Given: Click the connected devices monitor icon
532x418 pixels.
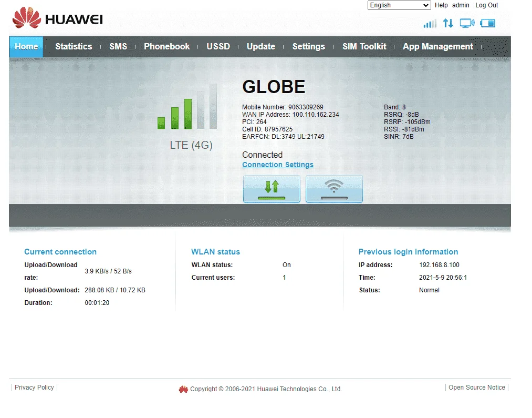Looking at the screenshot, I should [x=467, y=24].
